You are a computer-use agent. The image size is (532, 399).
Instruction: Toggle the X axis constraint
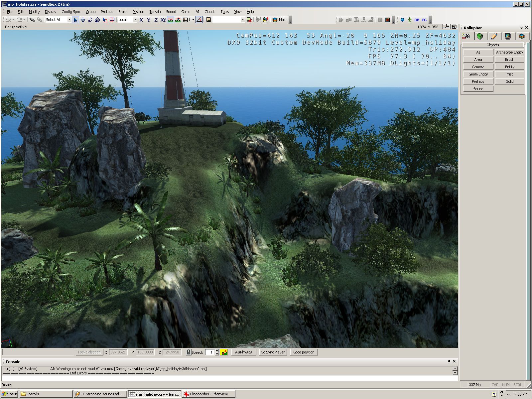(141, 20)
